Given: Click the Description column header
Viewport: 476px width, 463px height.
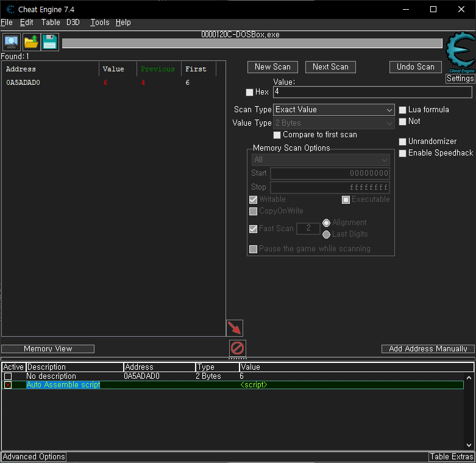Looking at the screenshot, I should 75,367.
